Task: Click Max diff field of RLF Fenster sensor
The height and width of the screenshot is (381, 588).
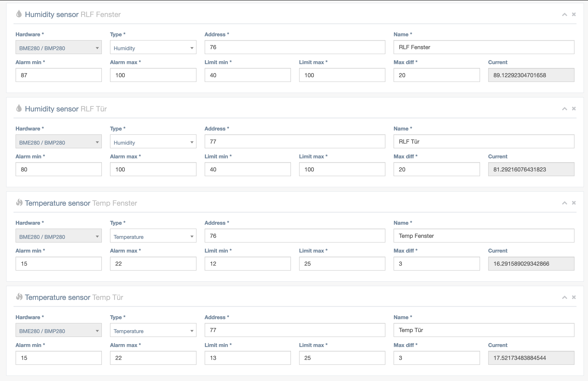Action: (436, 75)
